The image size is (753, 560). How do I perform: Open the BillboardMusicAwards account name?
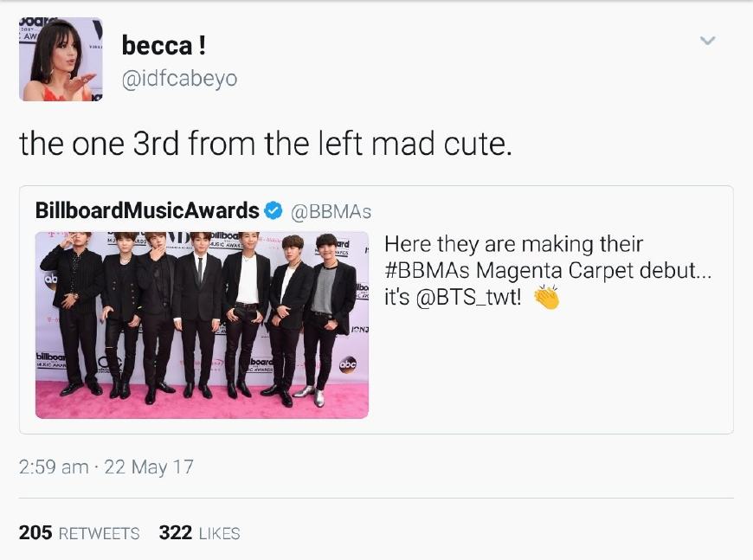(x=147, y=210)
